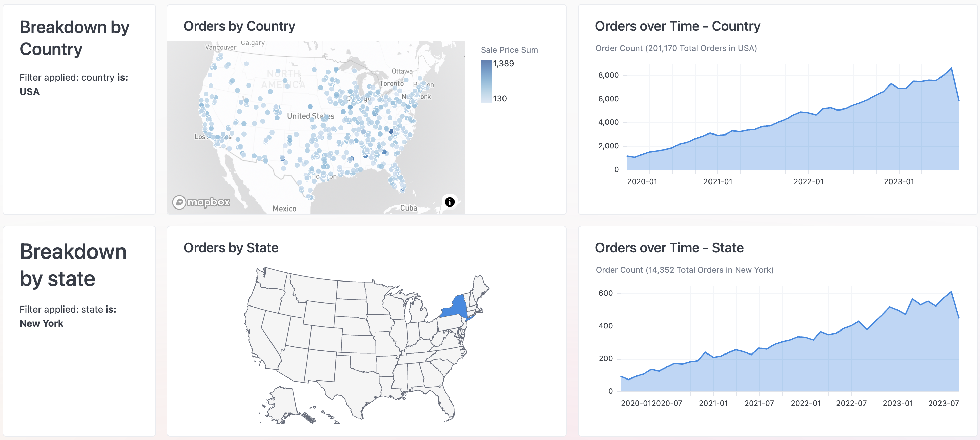Click the Mexico label on the map
Viewport: 980px width, 440px height.
pos(284,209)
